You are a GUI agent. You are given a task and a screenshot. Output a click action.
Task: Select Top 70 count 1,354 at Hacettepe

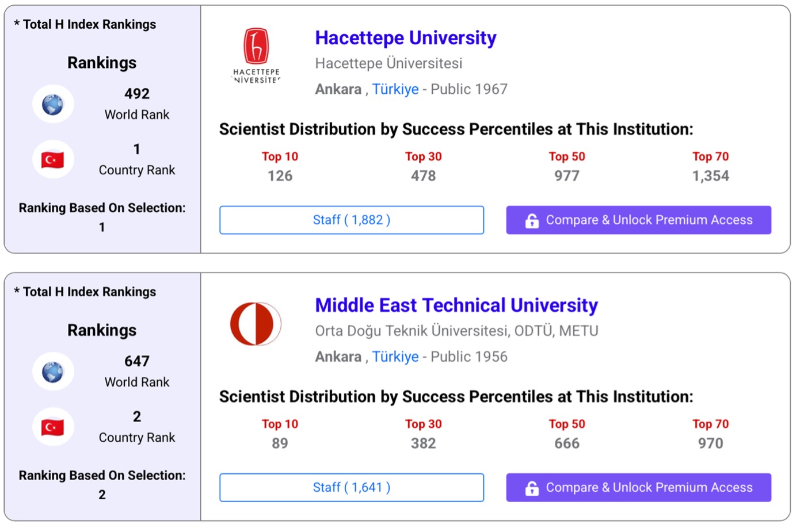pyautogui.click(x=710, y=176)
